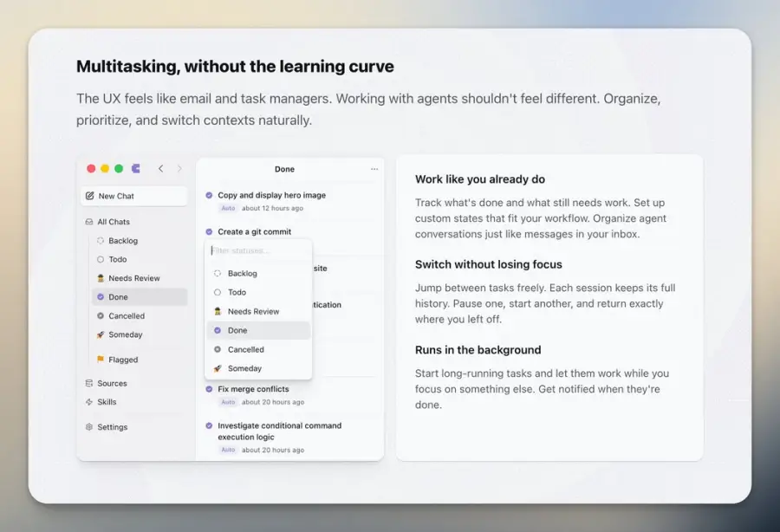Choose Done in the status popup
780x532 pixels.
pos(258,330)
